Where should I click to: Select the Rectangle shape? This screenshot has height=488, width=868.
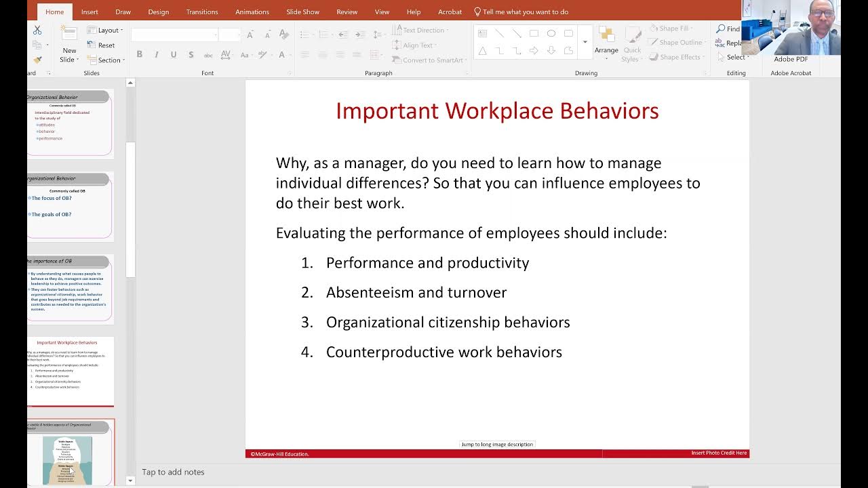point(534,33)
